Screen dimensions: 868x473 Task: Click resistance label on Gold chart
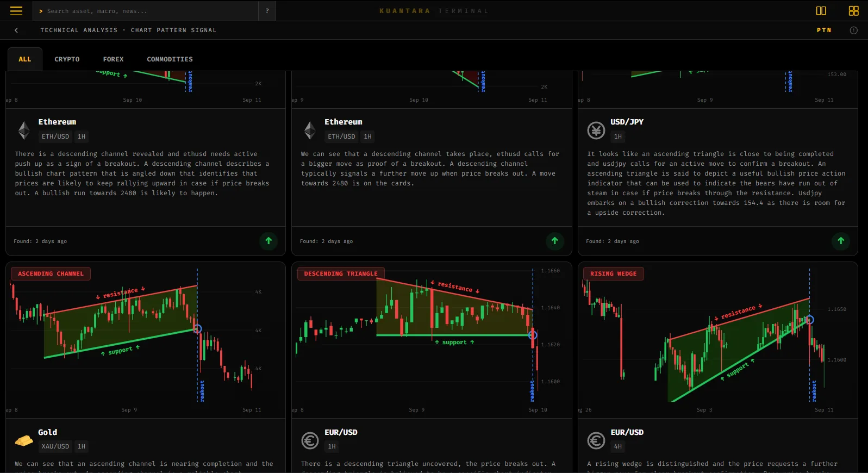[x=121, y=292]
